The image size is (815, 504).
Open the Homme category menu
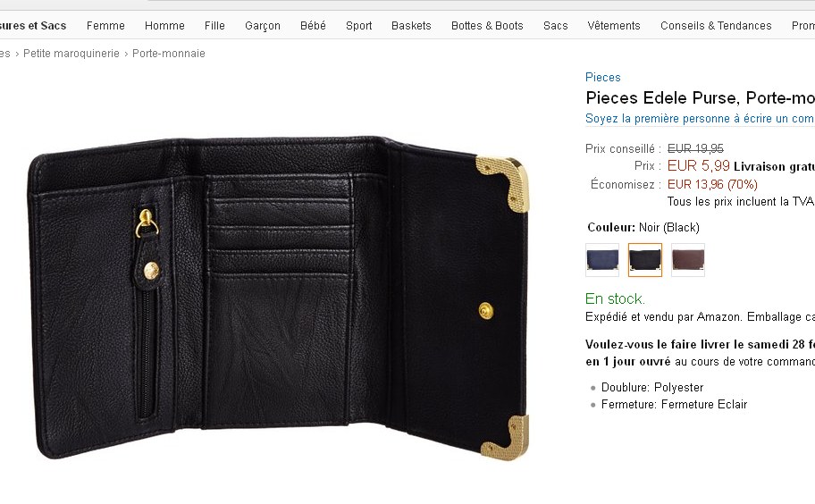click(164, 26)
